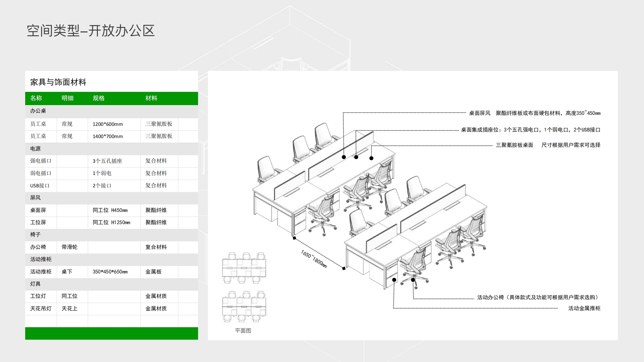Select the 电源 section row
Screen dimensions: 644x362
(112, 149)
